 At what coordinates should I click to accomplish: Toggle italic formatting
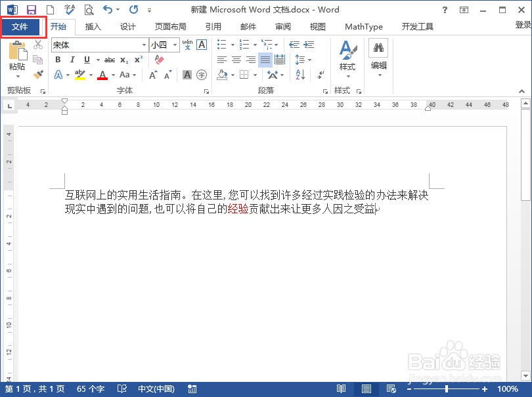pos(72,59)
